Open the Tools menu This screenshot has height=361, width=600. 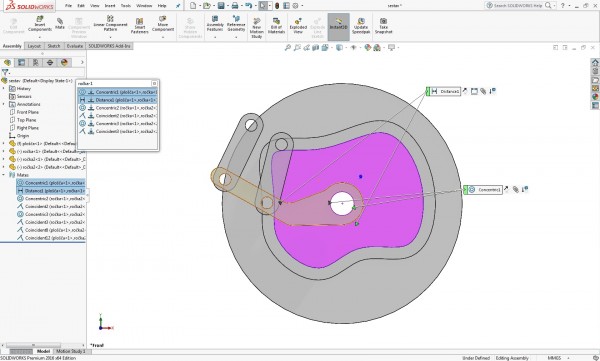(x=126, y=6)
